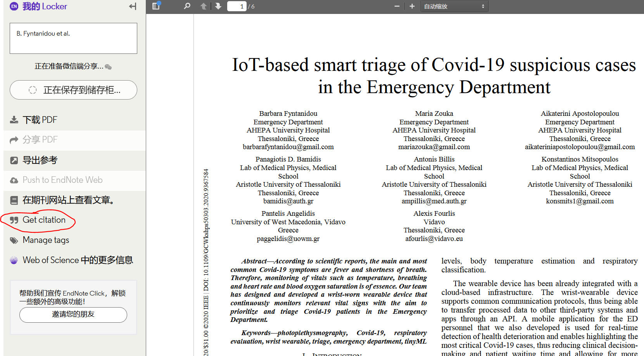Screen dimensions: 644x356
Task: Click email mariazouka@gmail.com in the PDF
Action: (x=434, y=147)
